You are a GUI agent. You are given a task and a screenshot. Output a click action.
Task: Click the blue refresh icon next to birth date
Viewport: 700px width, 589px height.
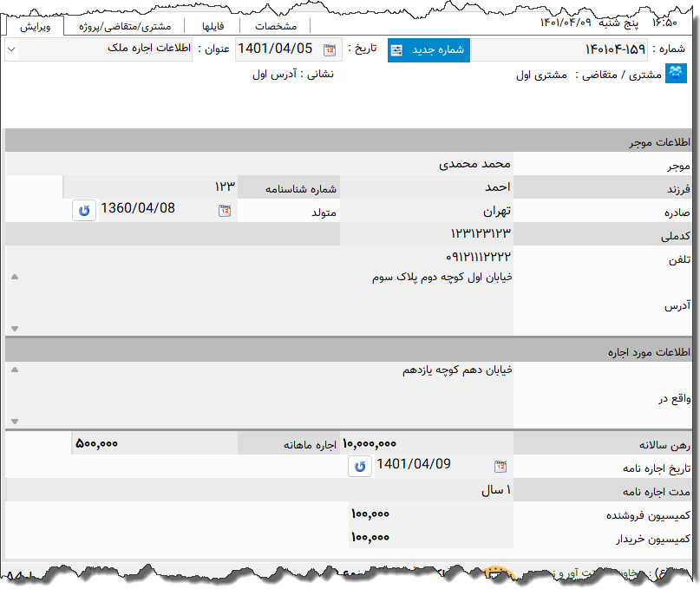click(x=83, y=211)
